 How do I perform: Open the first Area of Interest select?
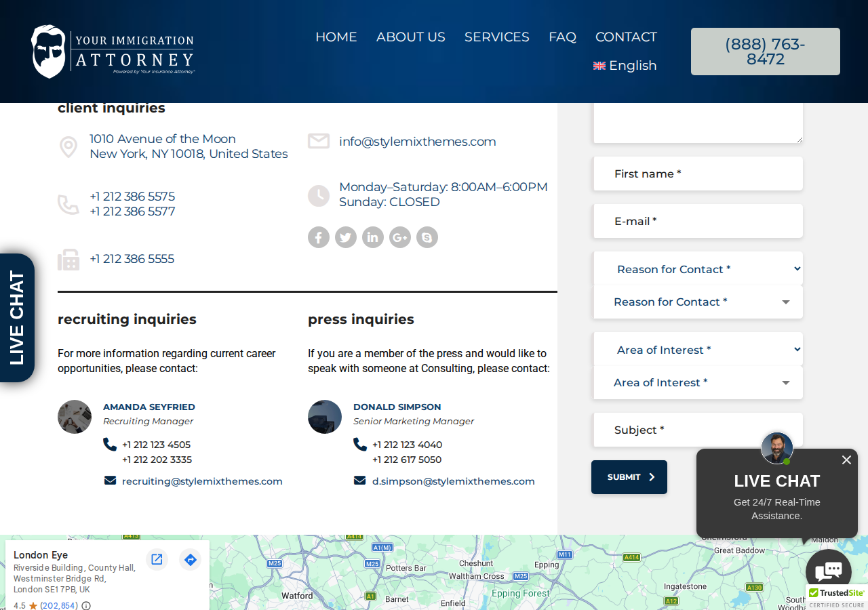point(698,350)
